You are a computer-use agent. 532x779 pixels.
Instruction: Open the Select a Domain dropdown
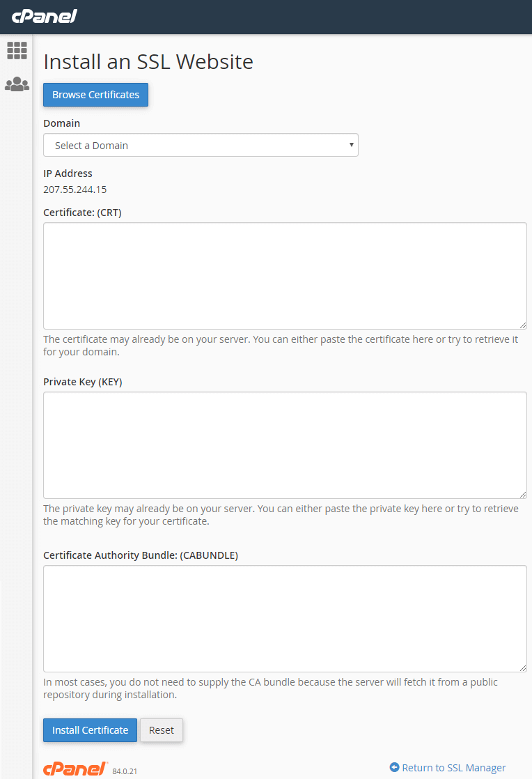pyautogui.click(x=201, y=145)
